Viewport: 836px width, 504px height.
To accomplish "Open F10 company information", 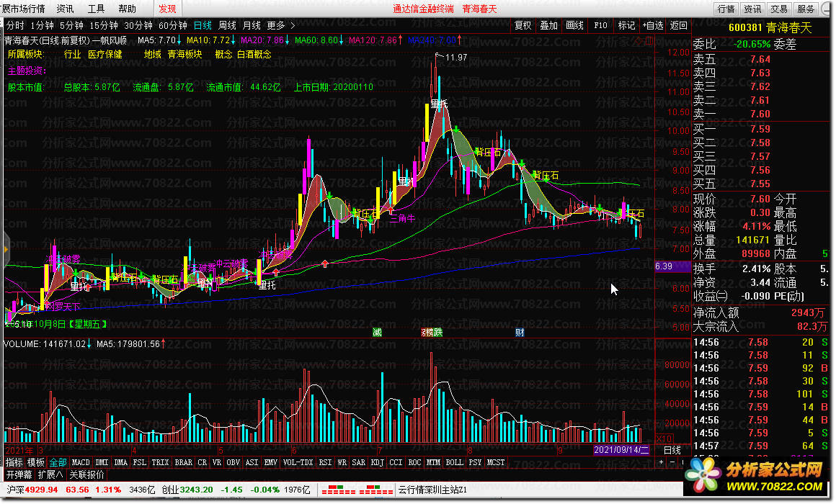I will pyautogui.click(x=600, y=25).
